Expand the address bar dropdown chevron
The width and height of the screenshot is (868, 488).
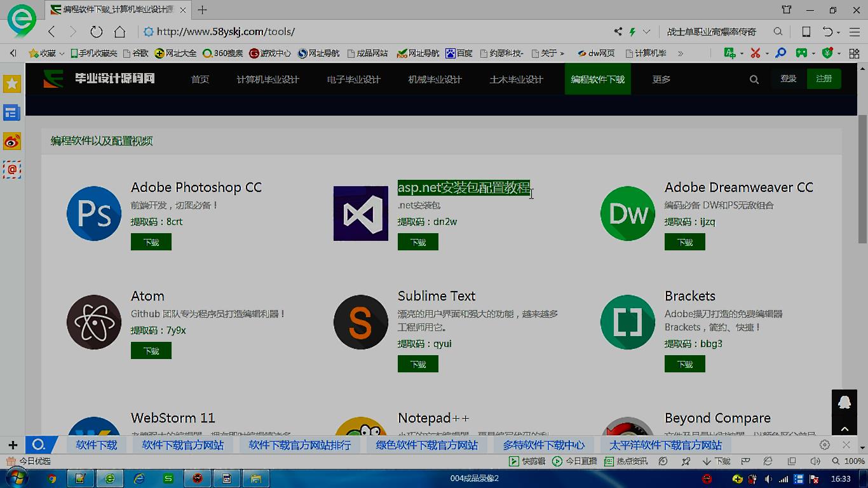pos(647,32)
